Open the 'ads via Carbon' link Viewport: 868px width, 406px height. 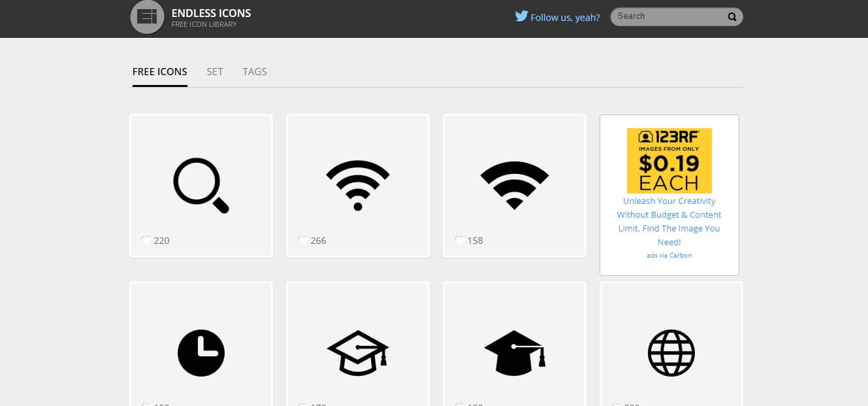point(669,256)
